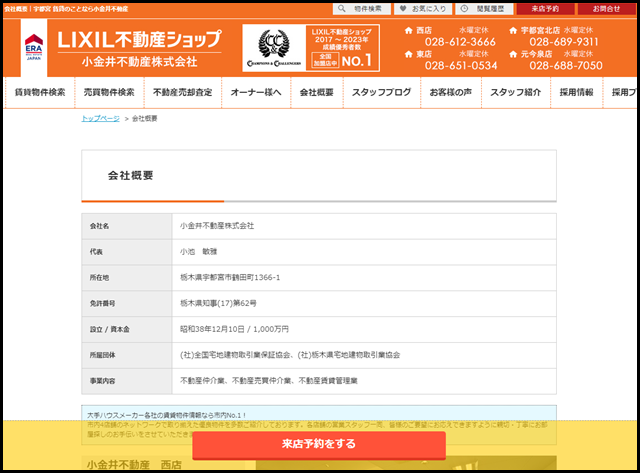Click 西店 phone number 028-612-3666

[x=460, y=42]
